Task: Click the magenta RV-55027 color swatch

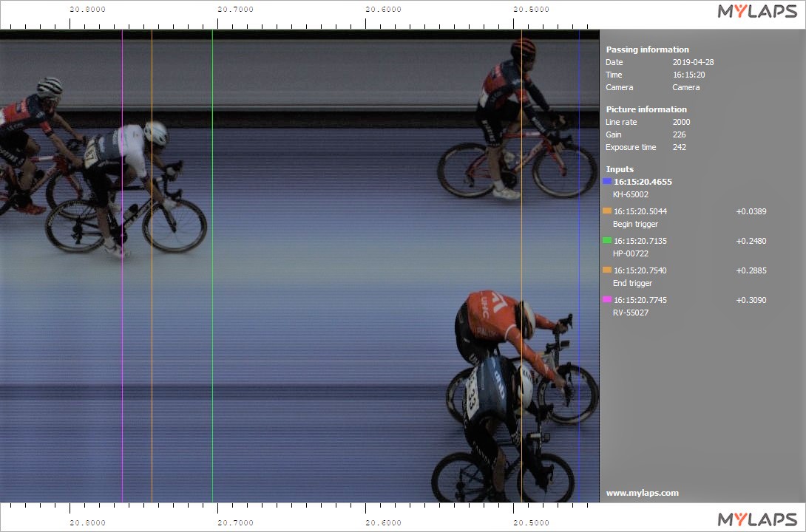Action: 607,299
